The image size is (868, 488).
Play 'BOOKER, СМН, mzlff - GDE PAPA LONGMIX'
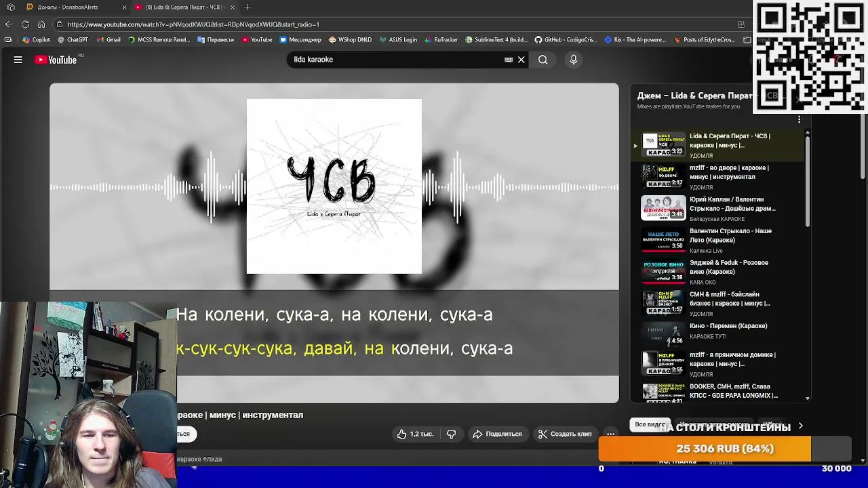[x=722, y=391]
